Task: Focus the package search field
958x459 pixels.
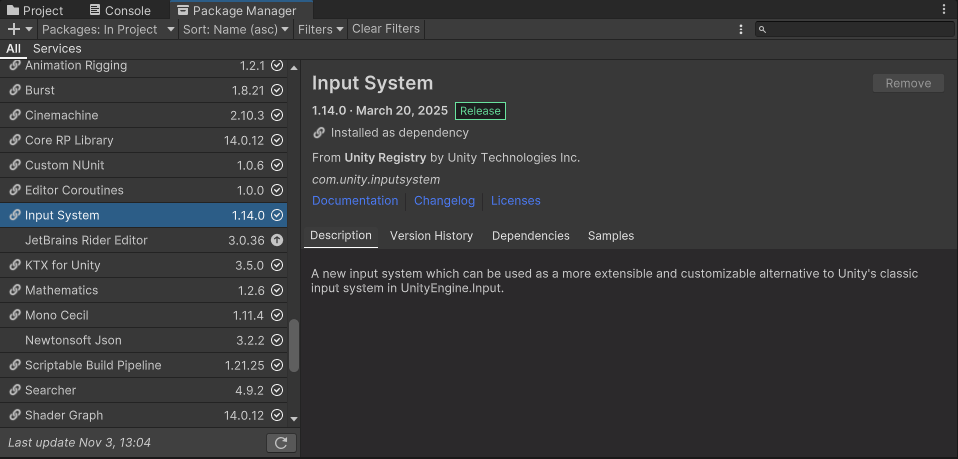Action: (854, 29)
